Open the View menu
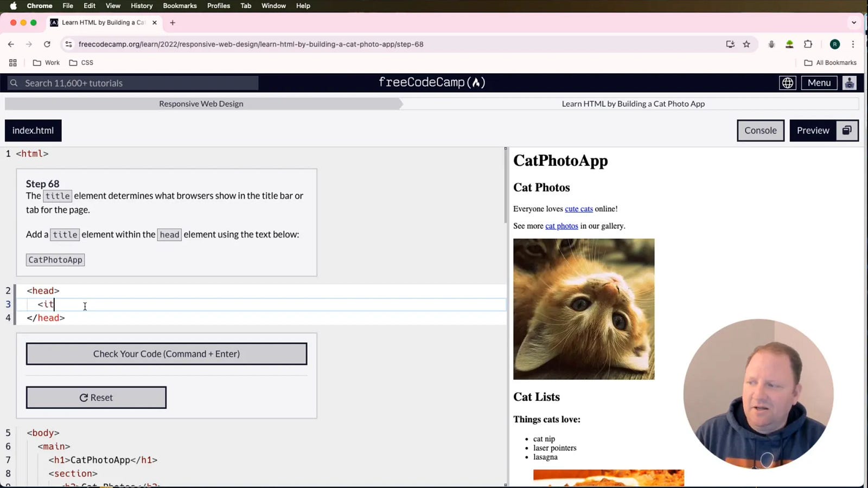 [113, 6]
